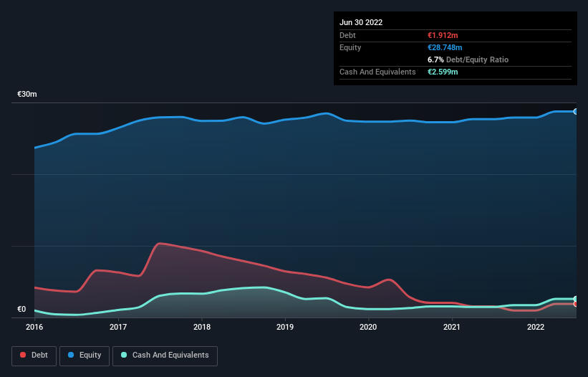The height and width of the screenshot is (377, 588).
Task: Click the €1.912m debt value
Action: coord(443,35)
